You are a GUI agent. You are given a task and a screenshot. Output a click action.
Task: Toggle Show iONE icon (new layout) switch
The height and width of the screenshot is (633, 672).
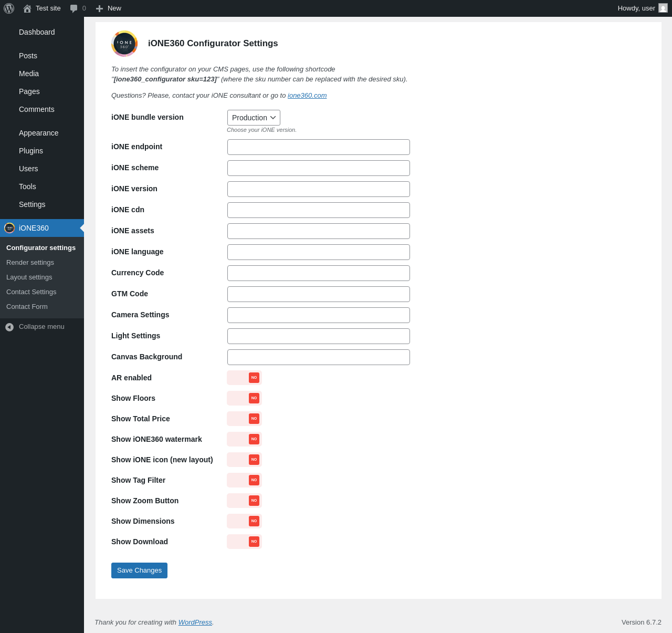pyautogui.click(x=244, y=460)
